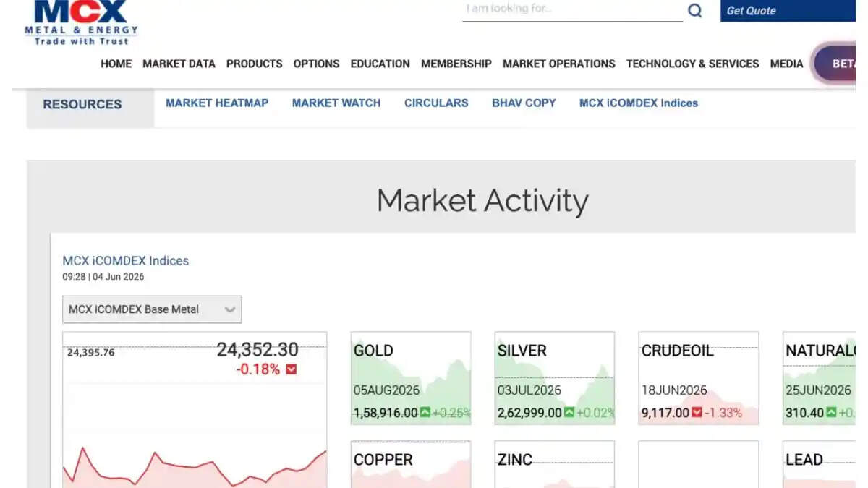Click the search magnifier icon
This screenshot has width=868, height=488.
click(x=694, y=10)
